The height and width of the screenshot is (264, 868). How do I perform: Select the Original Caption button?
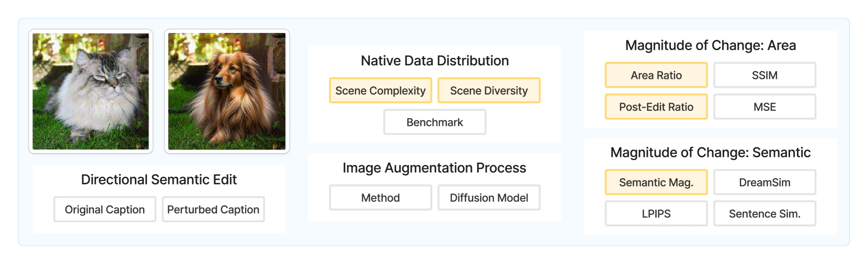pos(105,210)
